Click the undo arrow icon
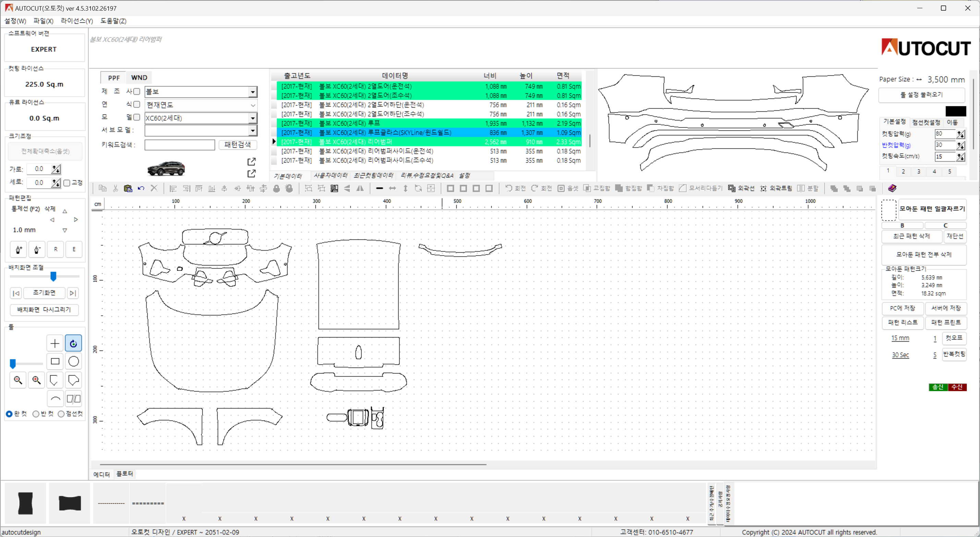This screenshot has height=537, width=980. point(141,188)
